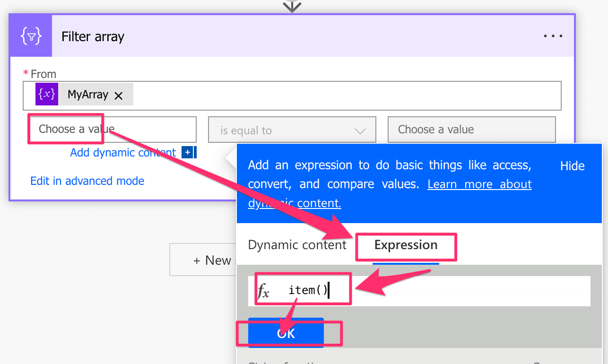The image size is (608, 364).
Task: Switch to the Dynamic content tab
Action: pos(297,245)
